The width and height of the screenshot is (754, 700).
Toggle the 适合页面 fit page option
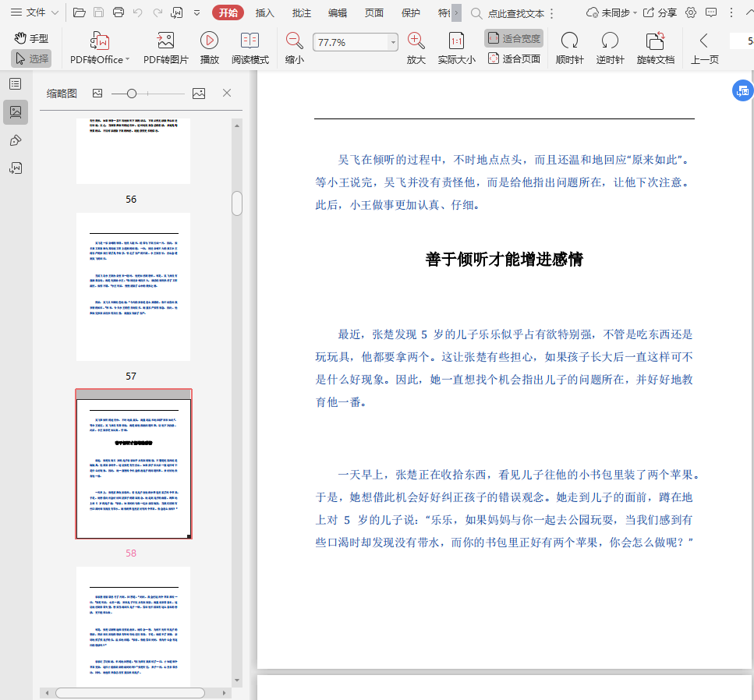[514, 58]
